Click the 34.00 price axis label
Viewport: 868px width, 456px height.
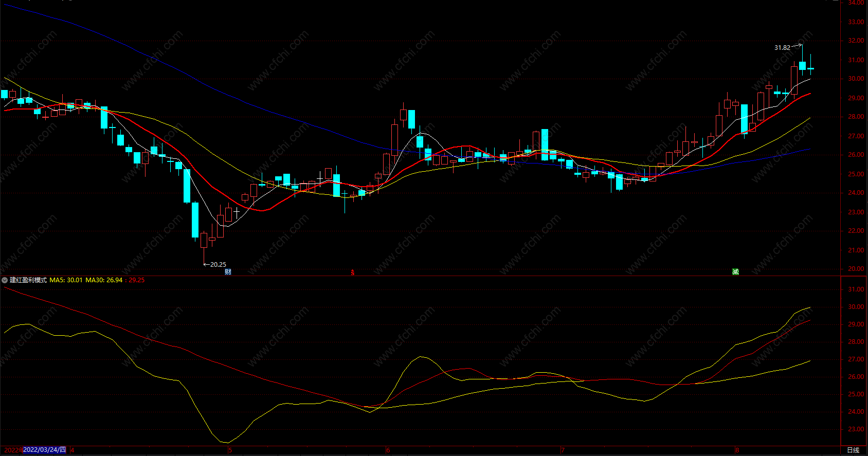[856, 3]
